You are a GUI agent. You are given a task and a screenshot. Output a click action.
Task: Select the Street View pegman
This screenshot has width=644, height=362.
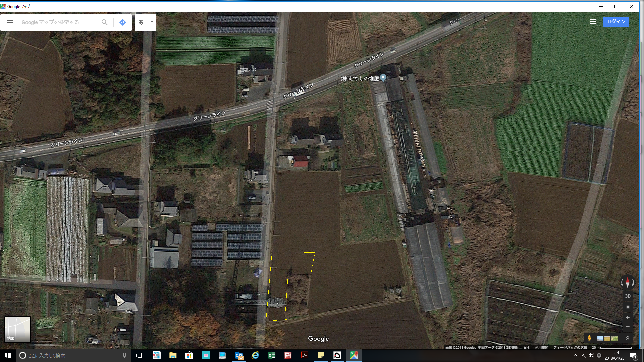589,338
